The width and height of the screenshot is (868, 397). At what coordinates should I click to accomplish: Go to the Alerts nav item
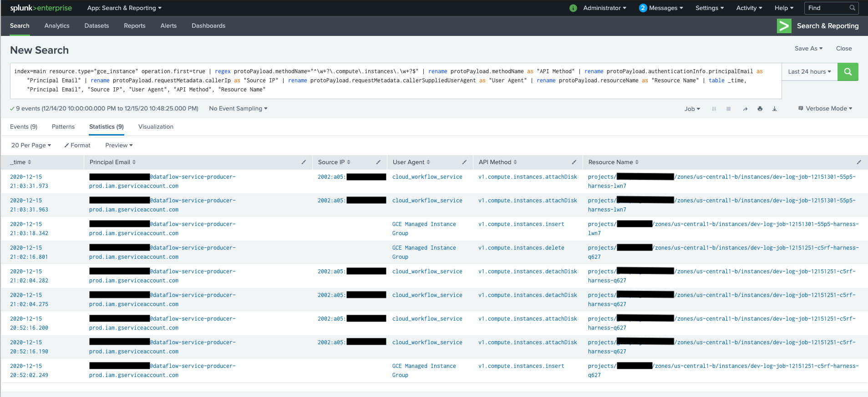coord(168,26)
